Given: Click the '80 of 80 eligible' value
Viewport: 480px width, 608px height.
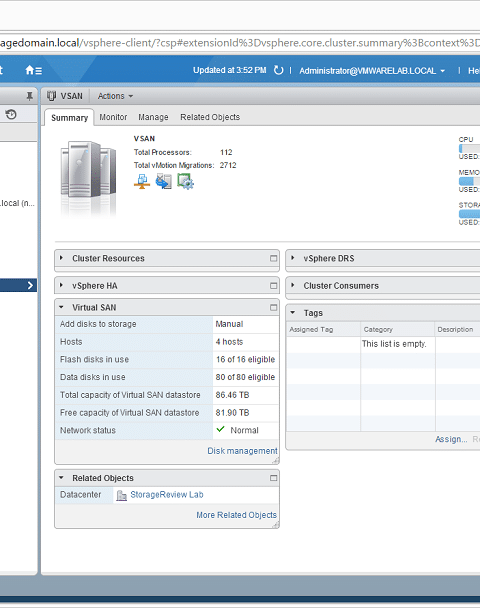Looking at the screenshot, I should tap(245, 377).
